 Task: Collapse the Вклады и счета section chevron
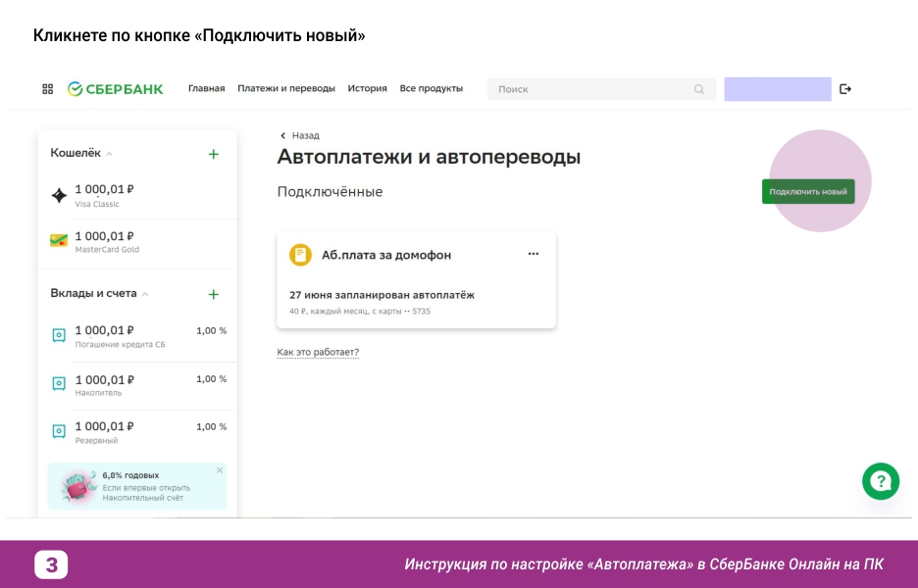[145, 294]
